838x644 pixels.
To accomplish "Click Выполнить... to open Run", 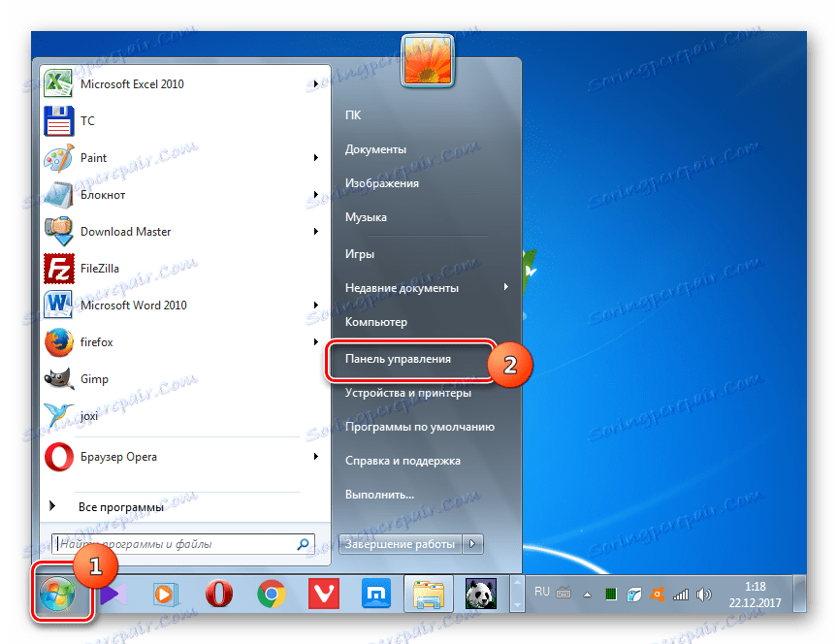I will pyautogui.click(x=379, y=495).
